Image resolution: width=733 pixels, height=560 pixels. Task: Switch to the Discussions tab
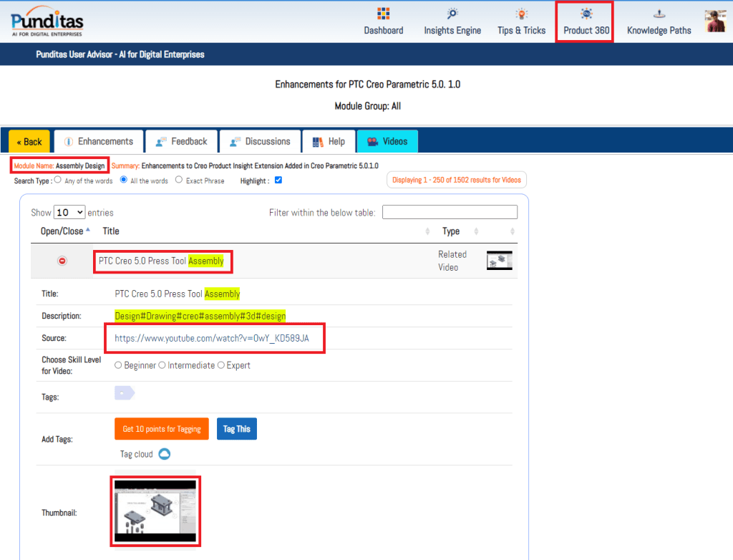pos(260,142)
